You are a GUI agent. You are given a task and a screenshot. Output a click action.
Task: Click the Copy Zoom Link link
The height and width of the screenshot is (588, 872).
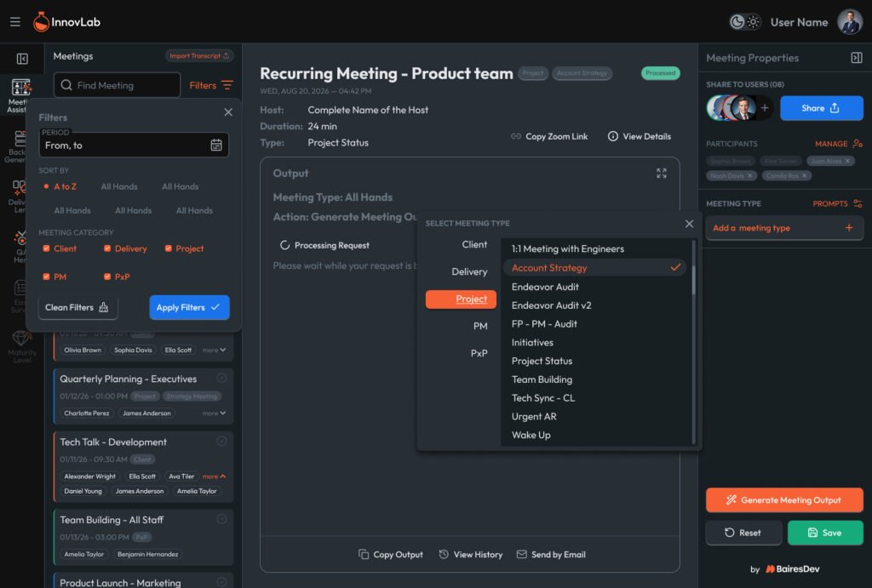[x=549, y=137]
